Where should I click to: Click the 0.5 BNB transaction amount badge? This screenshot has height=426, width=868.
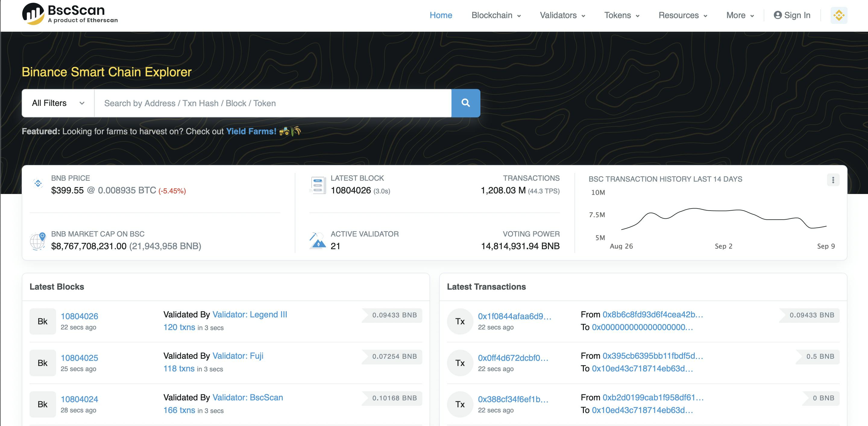(817, 357)
